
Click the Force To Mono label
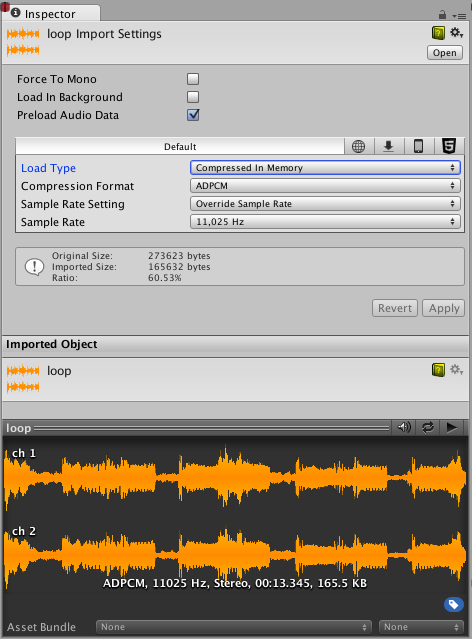[57, 79]
